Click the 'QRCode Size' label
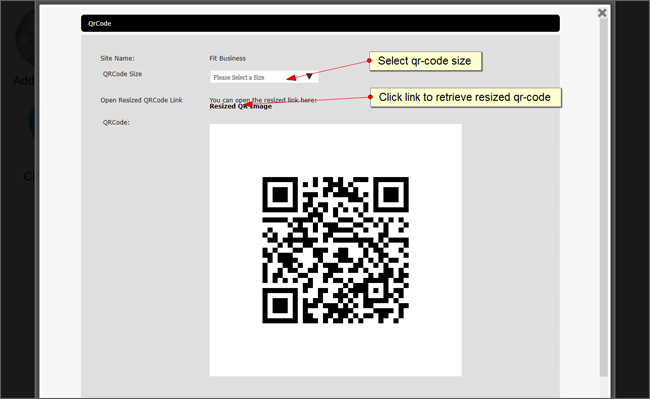The height and width of the screenshot is (399, 650). 122,74
